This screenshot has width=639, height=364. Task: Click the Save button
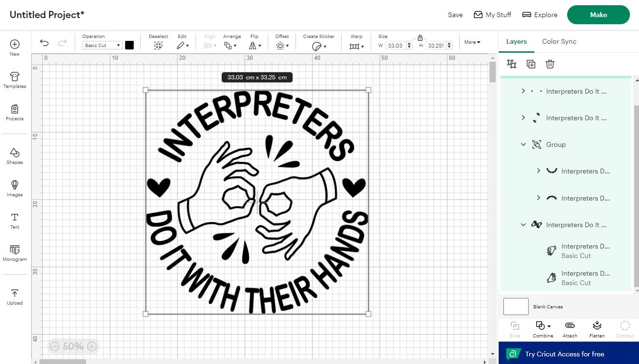click(455, 15)
